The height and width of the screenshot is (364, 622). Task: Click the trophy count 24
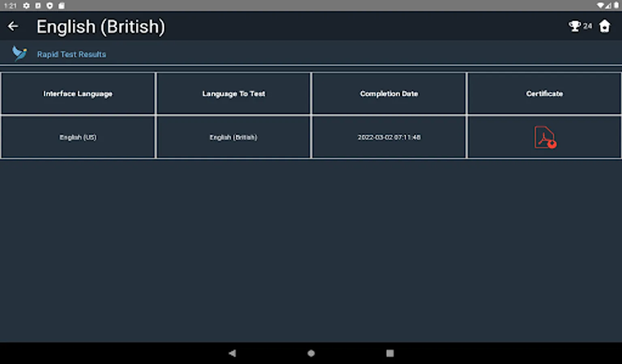tap(587, 26)
